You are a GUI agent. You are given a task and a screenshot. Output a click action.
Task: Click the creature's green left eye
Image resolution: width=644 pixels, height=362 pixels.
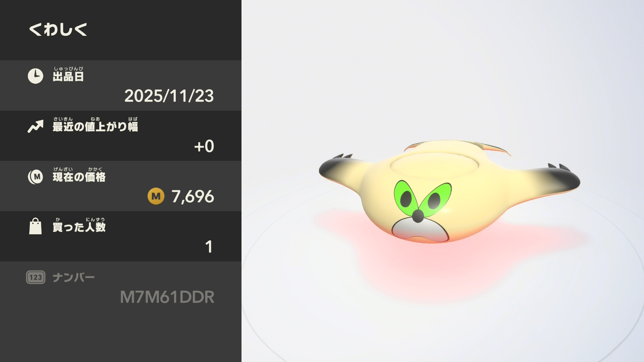[x=406, y=197]
